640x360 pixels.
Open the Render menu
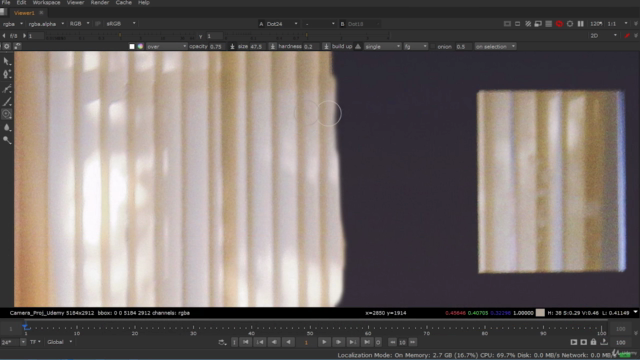tap(100, 3)
